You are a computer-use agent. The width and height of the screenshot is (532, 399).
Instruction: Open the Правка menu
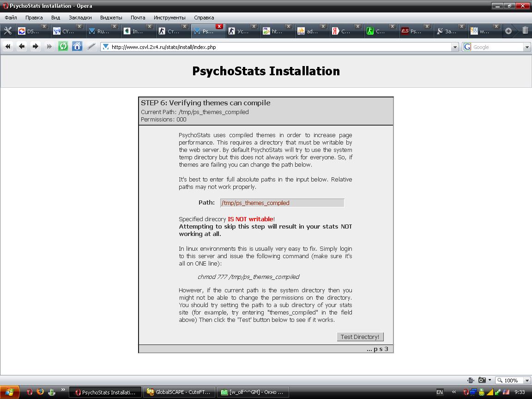click(34, 18)
